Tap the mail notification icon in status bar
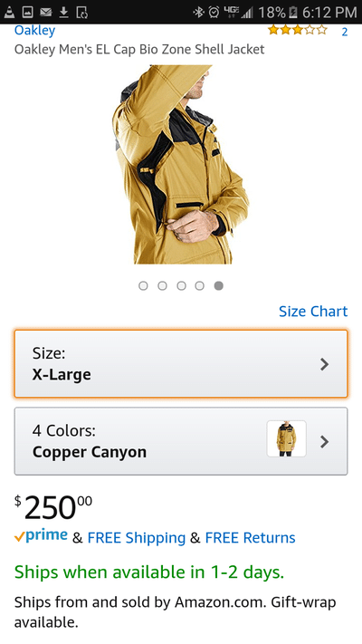The height and width of the screenshot is (644, 362). tap(46, 13)
